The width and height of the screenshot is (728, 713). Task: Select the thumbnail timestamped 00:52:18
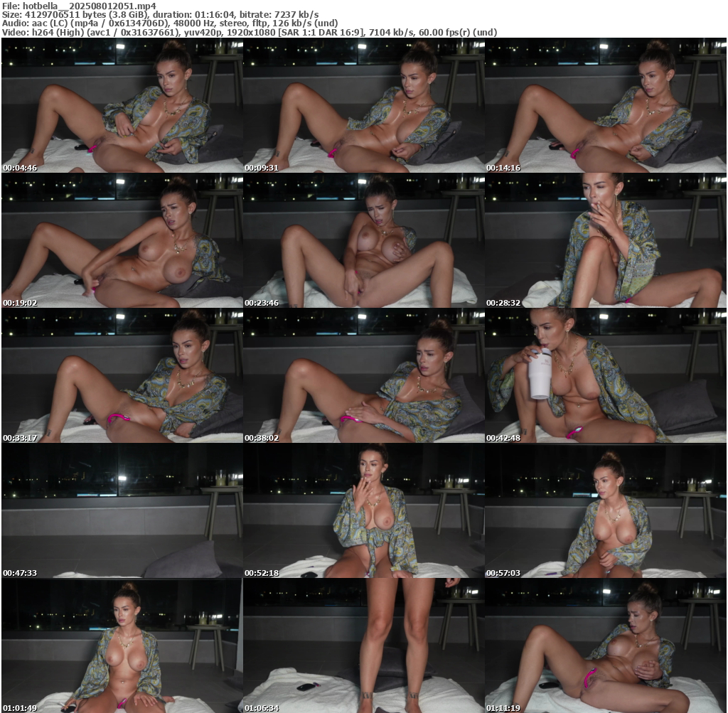click(x=363, y=510)
